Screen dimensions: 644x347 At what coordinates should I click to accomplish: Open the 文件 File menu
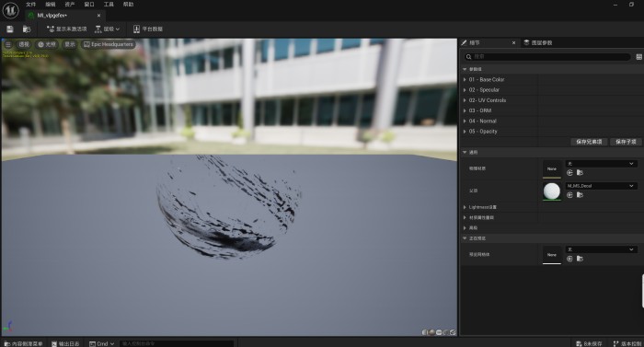coord(30,5)
